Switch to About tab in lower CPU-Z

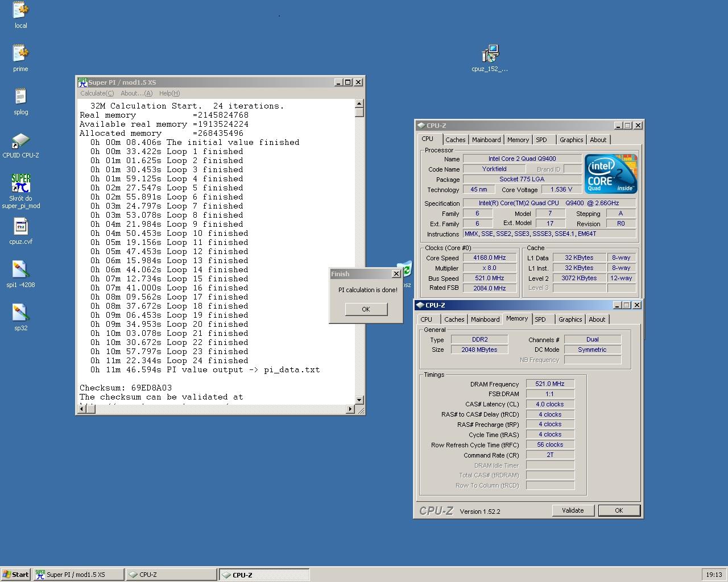597,319
